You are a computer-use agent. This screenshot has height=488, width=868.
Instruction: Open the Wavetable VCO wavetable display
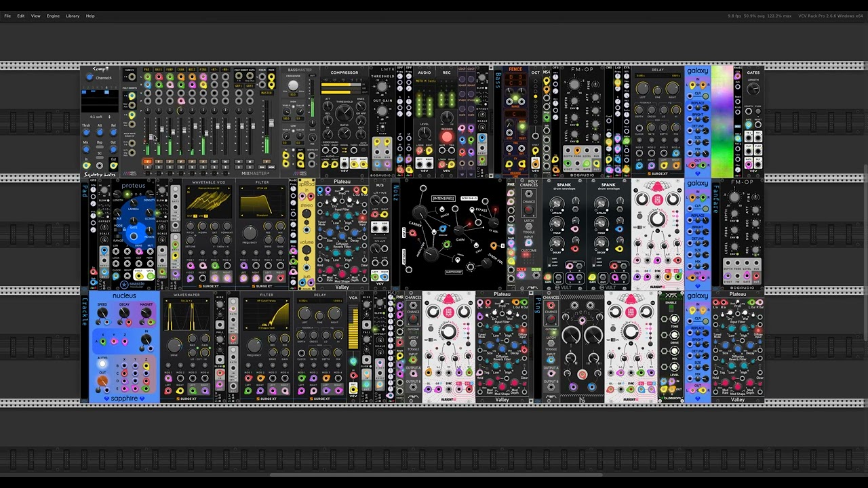[x=208, y=202]
